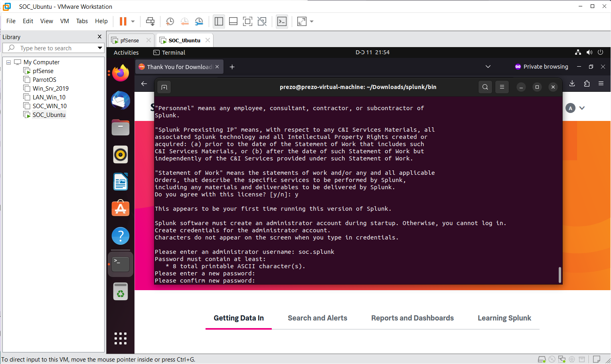Go back in Firefox
The width and height of the screenshot is (611, 364).
(144, 83)
